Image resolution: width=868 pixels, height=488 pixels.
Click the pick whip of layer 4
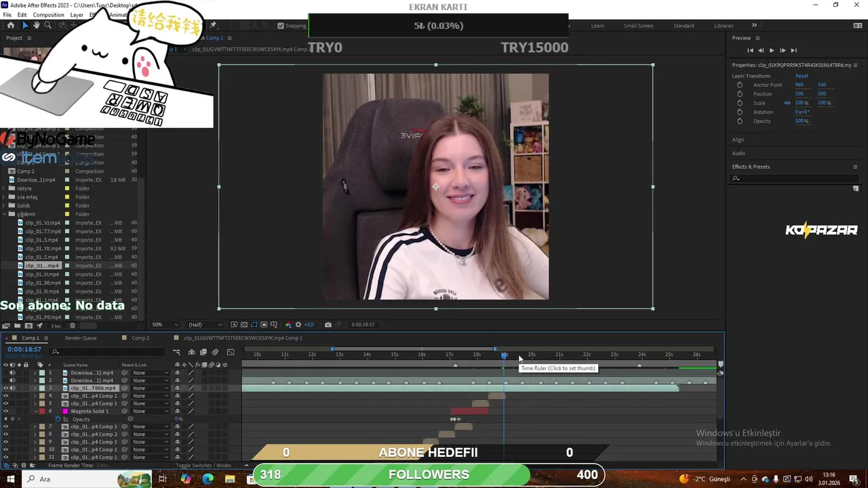[125, 396]
